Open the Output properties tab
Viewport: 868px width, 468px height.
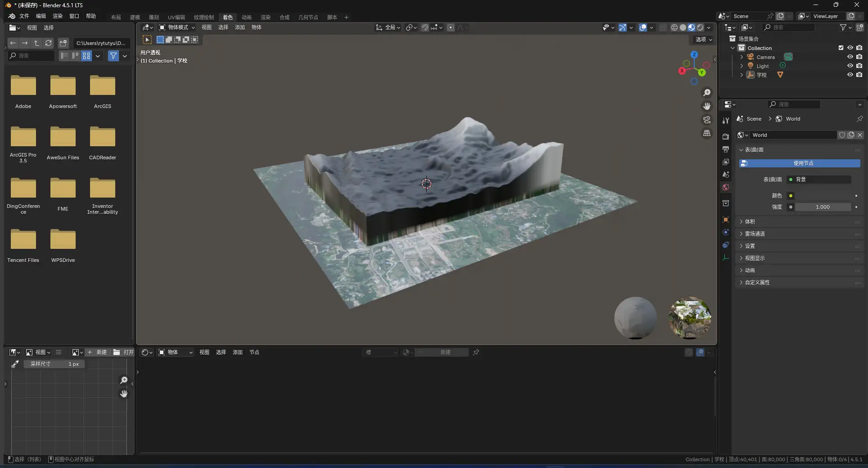tap(725, 148)
